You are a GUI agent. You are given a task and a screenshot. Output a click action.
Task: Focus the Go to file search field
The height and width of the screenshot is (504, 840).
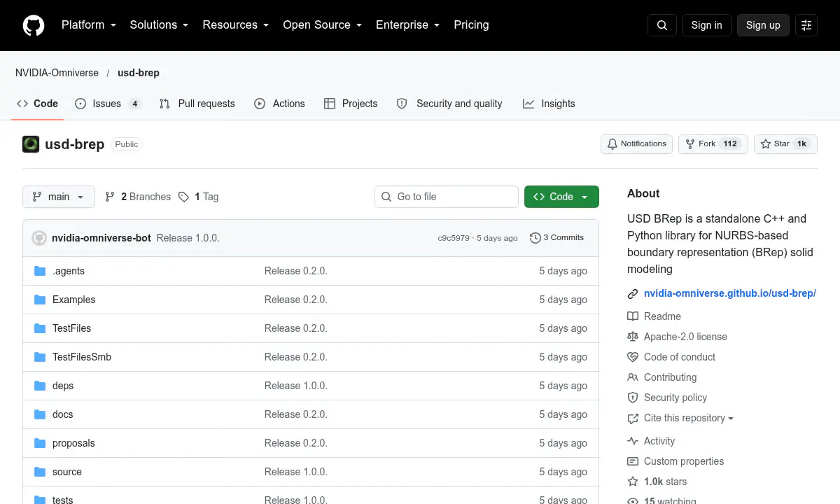point(447,197)
